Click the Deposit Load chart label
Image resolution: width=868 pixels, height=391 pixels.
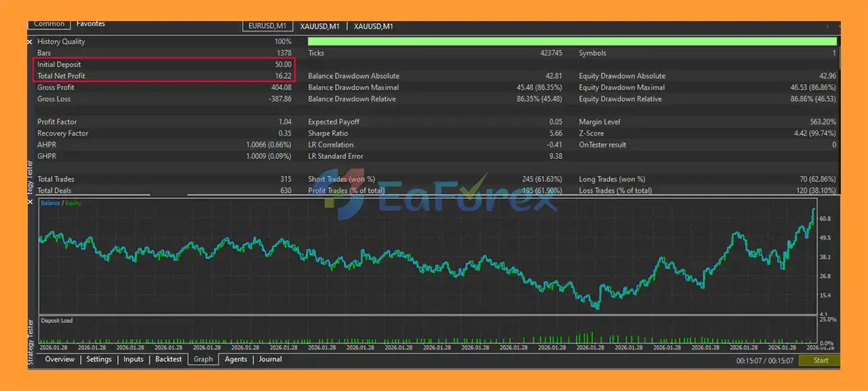pyautogui.click(x=57, y=320)
